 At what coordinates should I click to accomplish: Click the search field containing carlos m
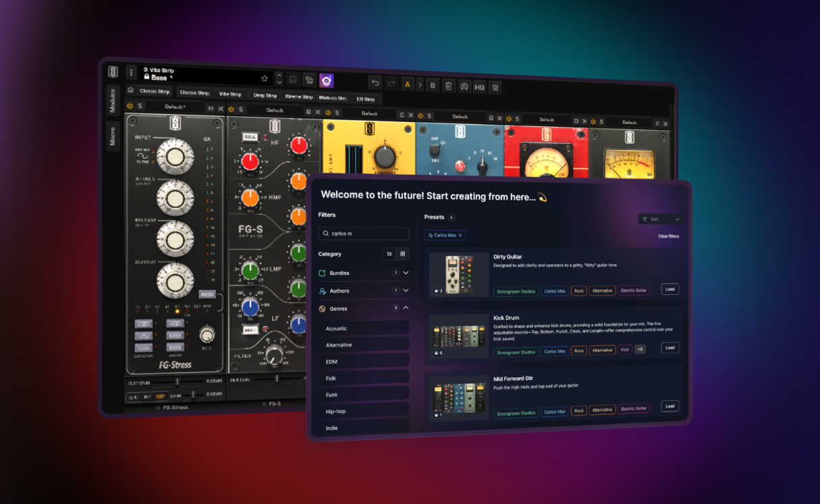tap(364, 233)
